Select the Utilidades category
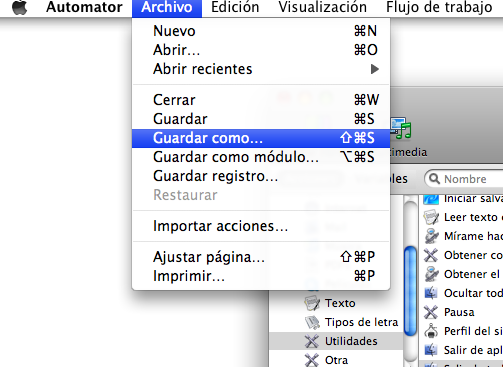This screenshot has width=503, height=367. tap(336, 341)
